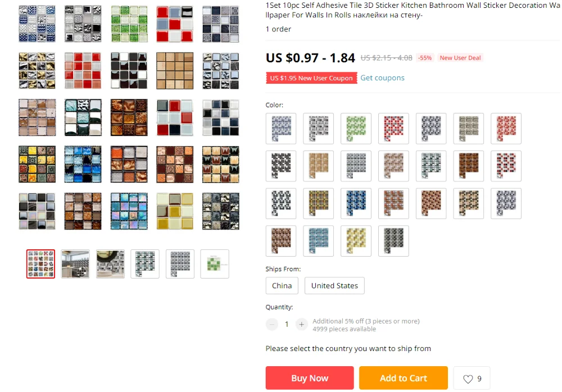Screen dimensions: 562x392
Task: Increase quantity with plus button
Action: 301,324
